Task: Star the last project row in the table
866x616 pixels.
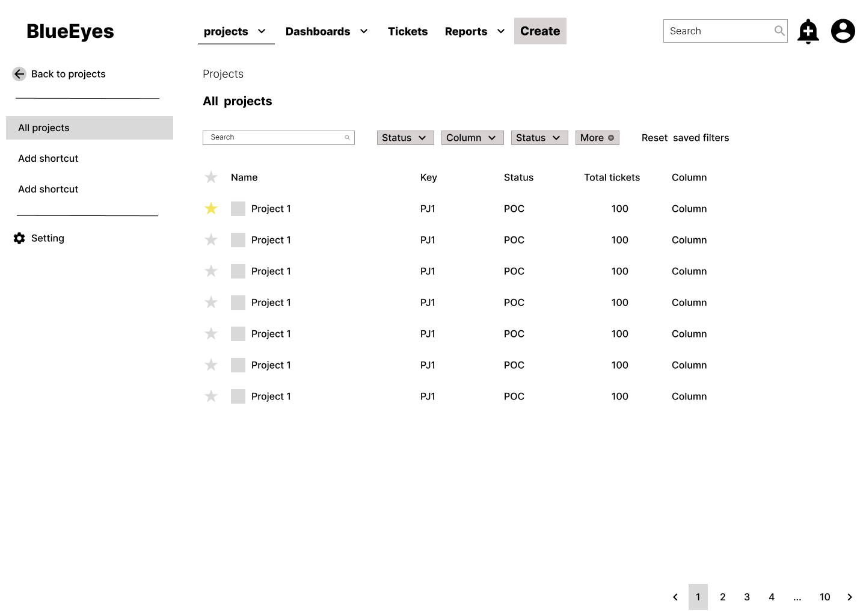Action: [211, 396]
